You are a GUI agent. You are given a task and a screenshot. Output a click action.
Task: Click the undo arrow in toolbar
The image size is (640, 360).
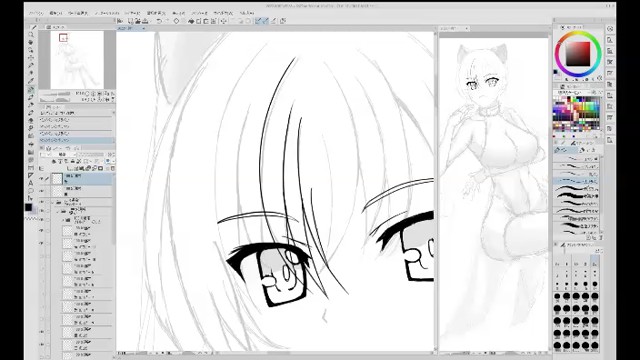tap(159, 21)
